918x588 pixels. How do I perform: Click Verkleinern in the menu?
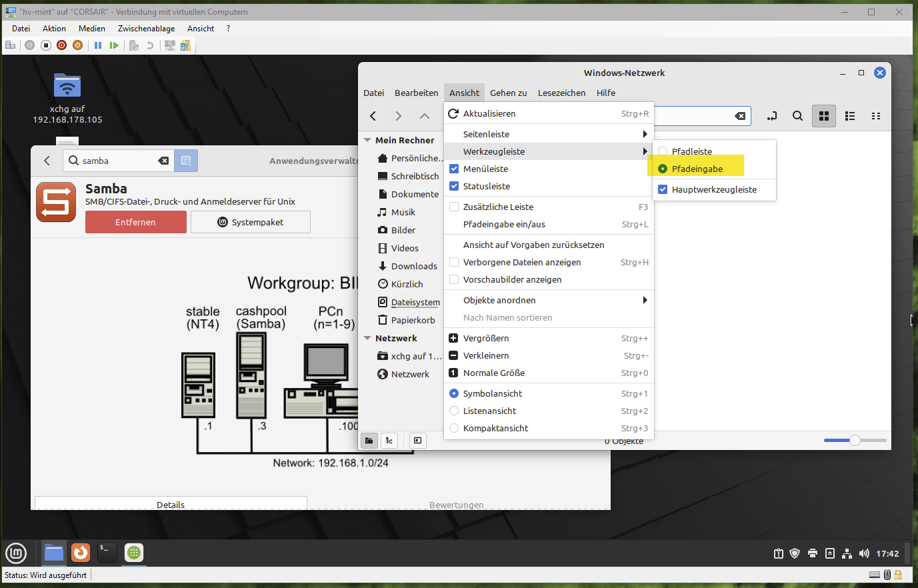(x=549, y=355)
